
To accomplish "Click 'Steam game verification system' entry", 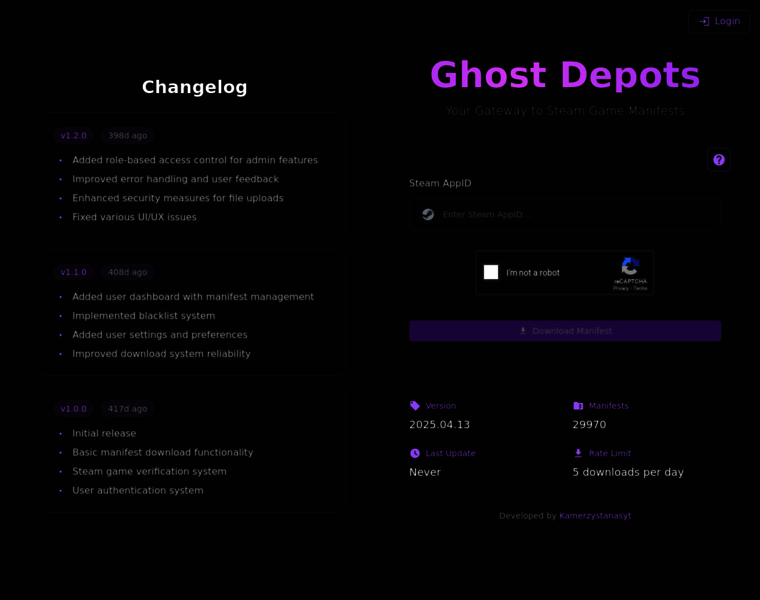I will (x=149, y=472).
